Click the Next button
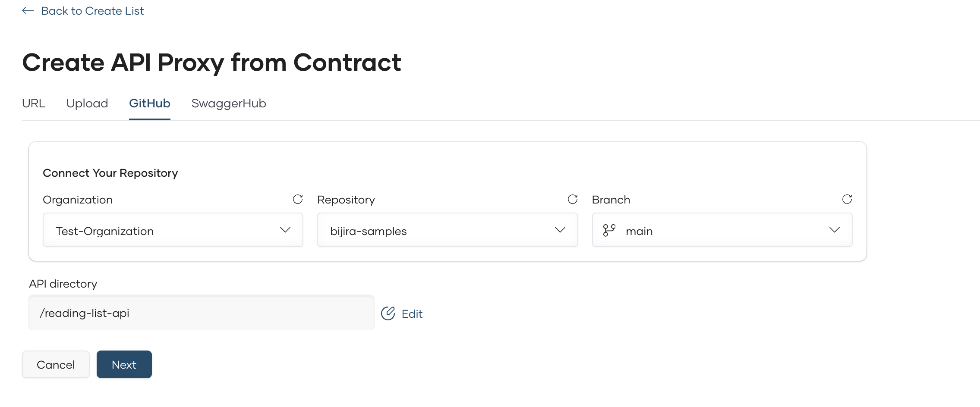Viewport: 980px width, 407px height. (x=124, y=364)
